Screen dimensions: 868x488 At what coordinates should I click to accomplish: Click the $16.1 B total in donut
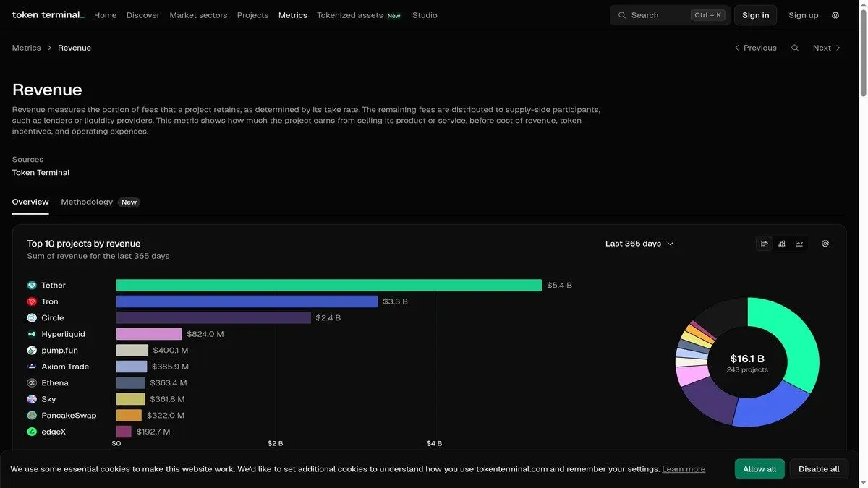747,359
